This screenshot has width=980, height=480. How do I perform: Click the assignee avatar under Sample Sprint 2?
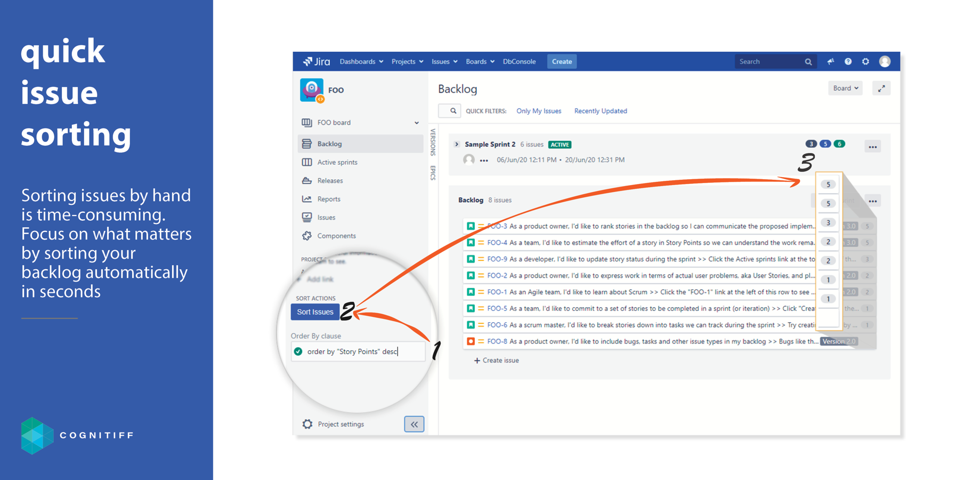[x=469, y=159]
